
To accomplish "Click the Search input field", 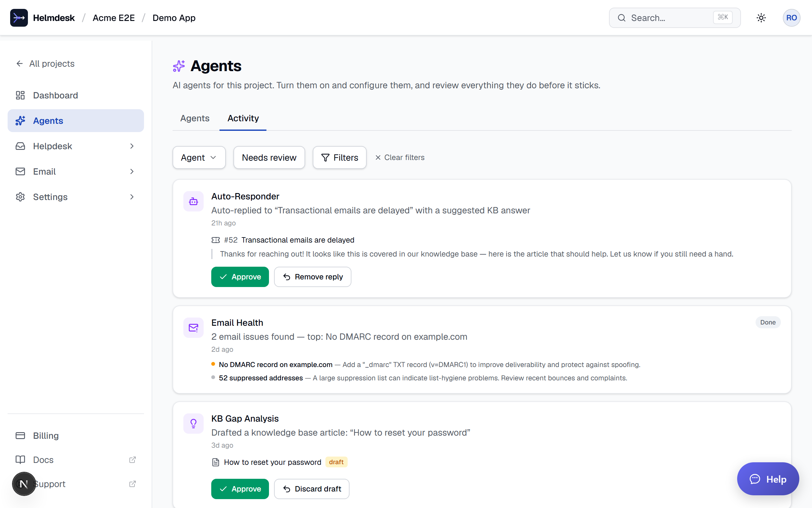I will pyautogui.click(x=675, y=18).
